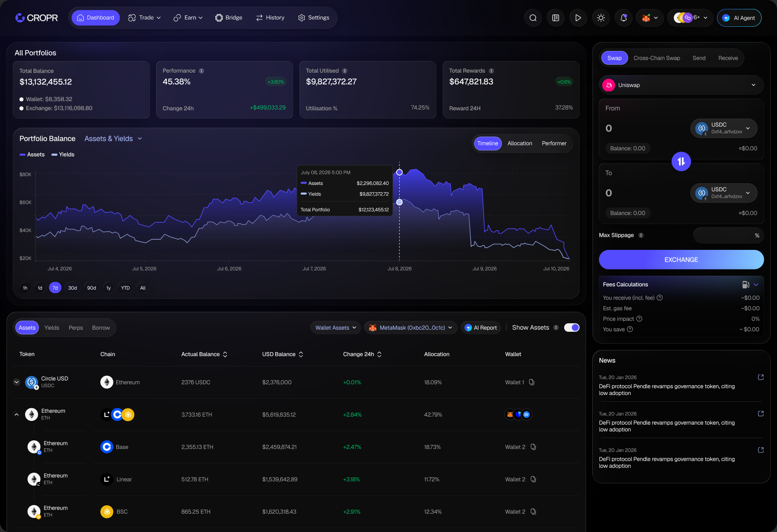Viewport: 777px width, 532px height.
Task: Click the Total Rewards info icon
Action: [491, 71]
